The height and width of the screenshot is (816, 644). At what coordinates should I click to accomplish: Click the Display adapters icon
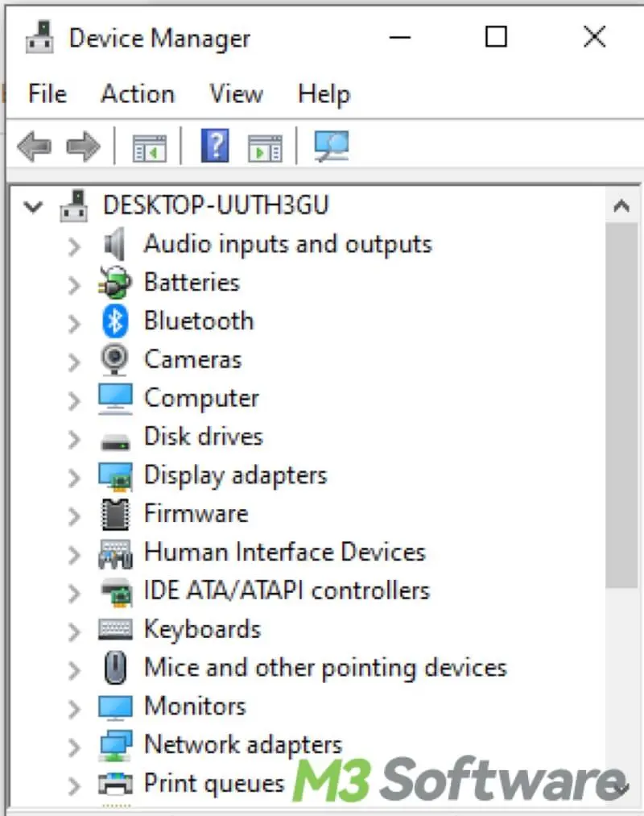115,476
